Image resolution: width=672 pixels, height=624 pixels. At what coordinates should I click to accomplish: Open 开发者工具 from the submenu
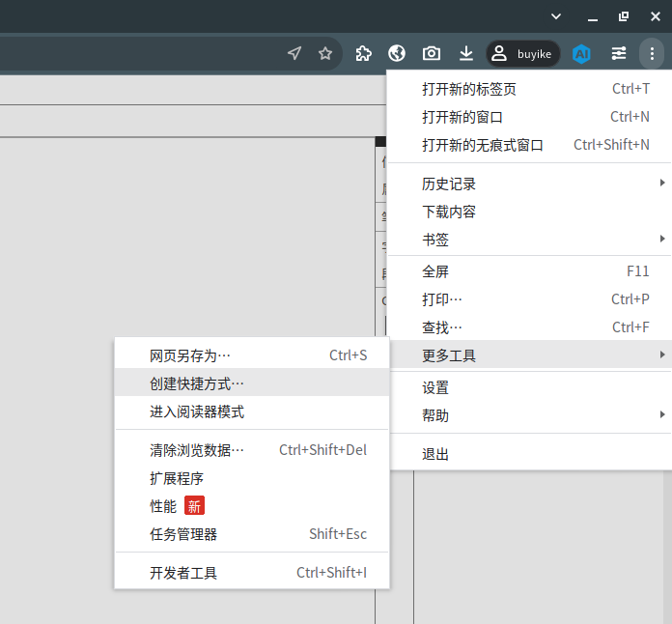pos(252,573)
